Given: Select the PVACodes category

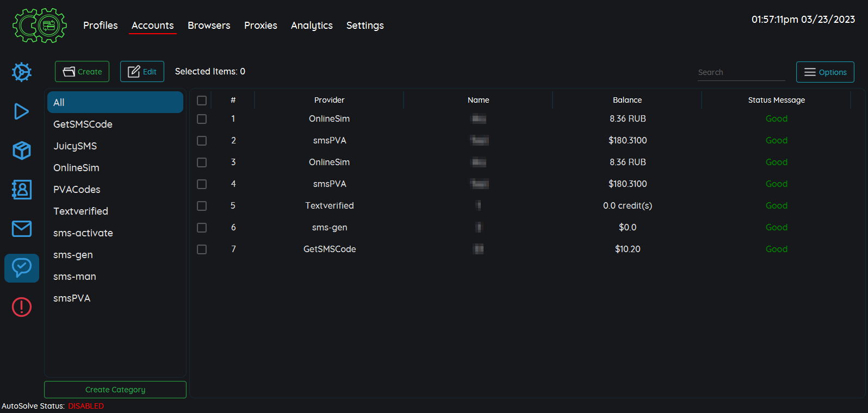Looking at the screenshot, I should (x=115, y=189).
